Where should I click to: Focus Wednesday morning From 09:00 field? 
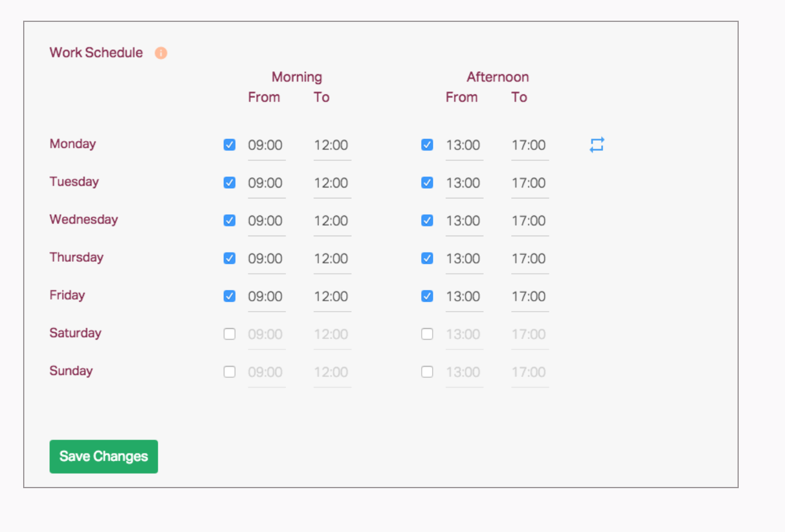[x=267, y=221]
